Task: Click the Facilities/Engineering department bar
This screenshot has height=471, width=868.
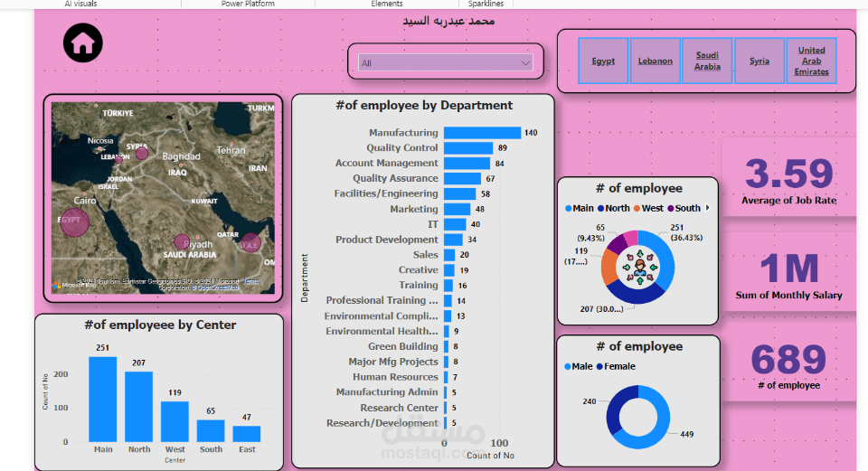Action: point(459,193)
